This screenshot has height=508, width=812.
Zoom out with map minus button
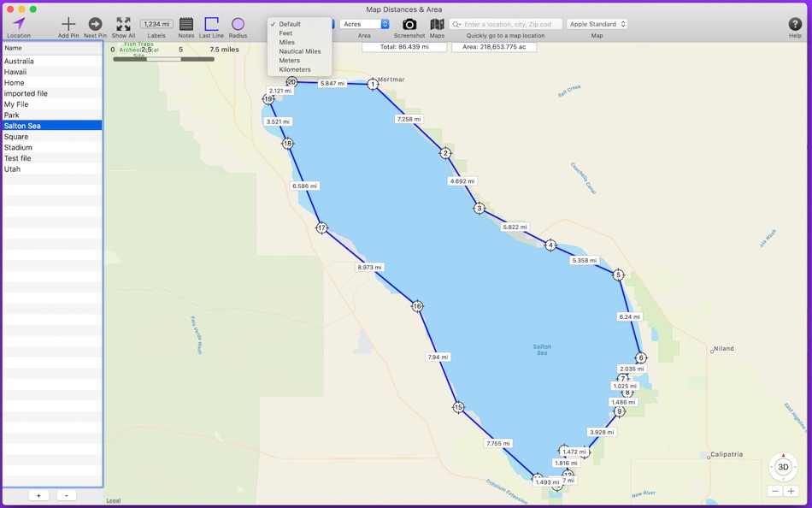click(x=775, y=491)
